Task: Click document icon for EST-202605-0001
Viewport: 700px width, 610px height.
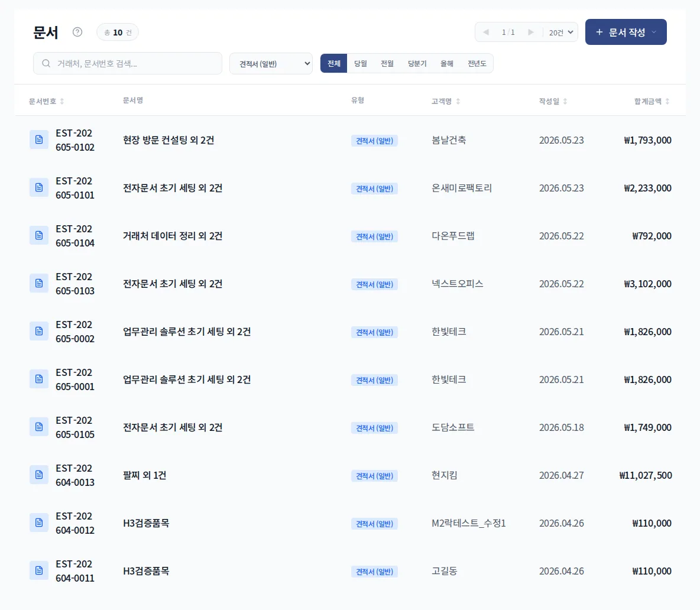Action: tap(39, 379)
